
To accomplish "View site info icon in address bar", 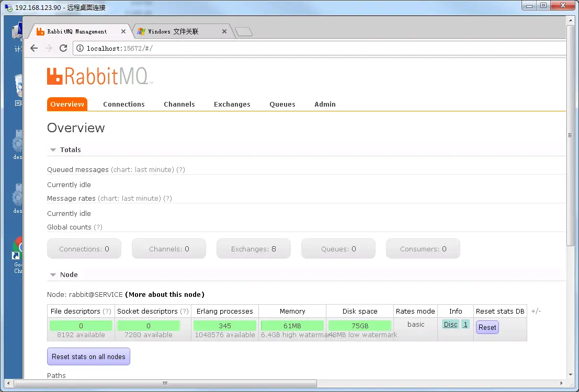I will click(x=80, y=49).
